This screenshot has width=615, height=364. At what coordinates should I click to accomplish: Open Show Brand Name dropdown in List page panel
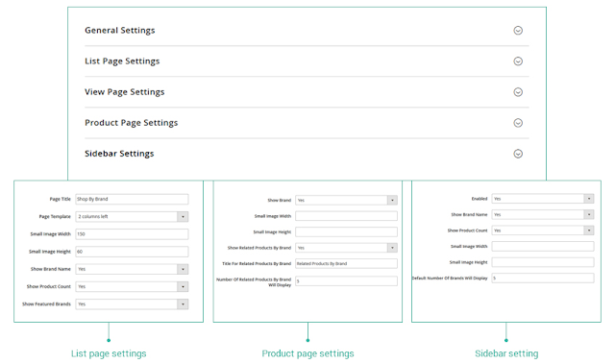tap(132, 269)
